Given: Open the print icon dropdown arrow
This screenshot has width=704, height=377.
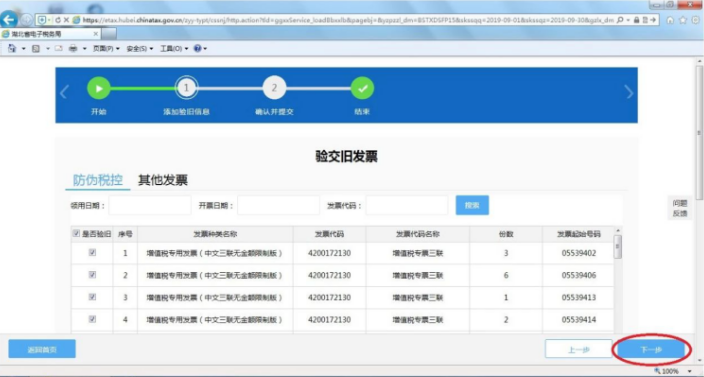Looking at the screenshot, I should tap(84, 48).
